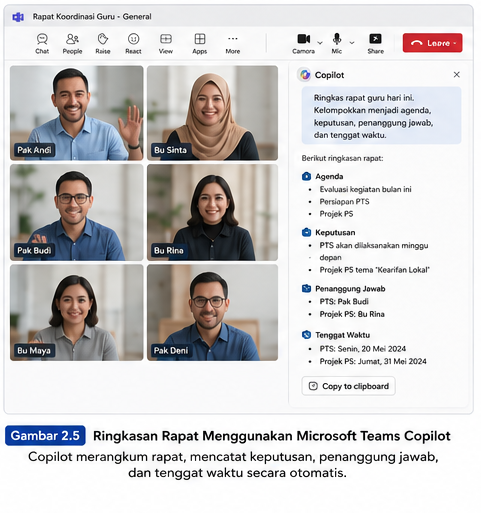Click 'Projek PS: Jumat, 31 Mei 2024' deadline
The width and height of the screenshot is (481, 513).
pyautogui.click(x=373, y=362)
